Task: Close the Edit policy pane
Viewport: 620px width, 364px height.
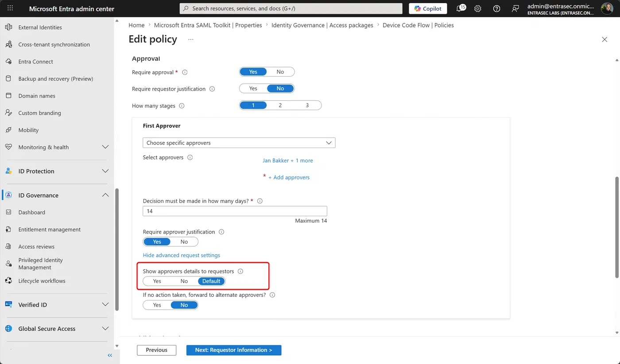Action: point(604,39)
